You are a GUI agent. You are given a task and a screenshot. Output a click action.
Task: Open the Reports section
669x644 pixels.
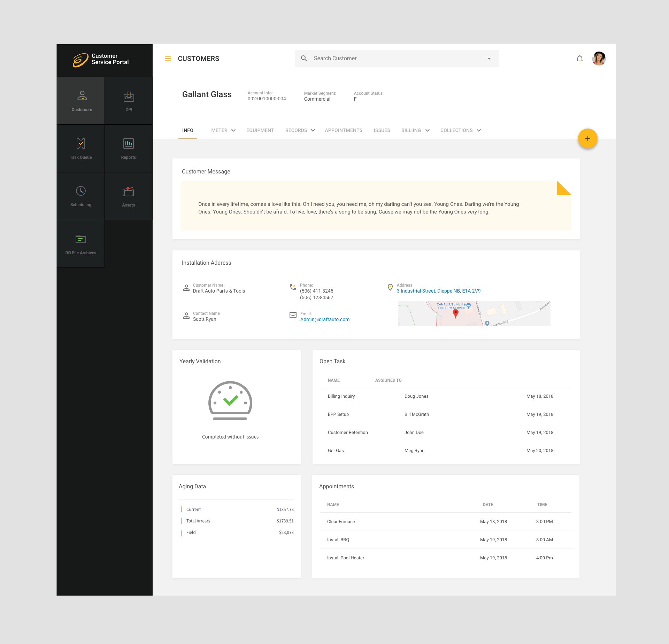129,148
